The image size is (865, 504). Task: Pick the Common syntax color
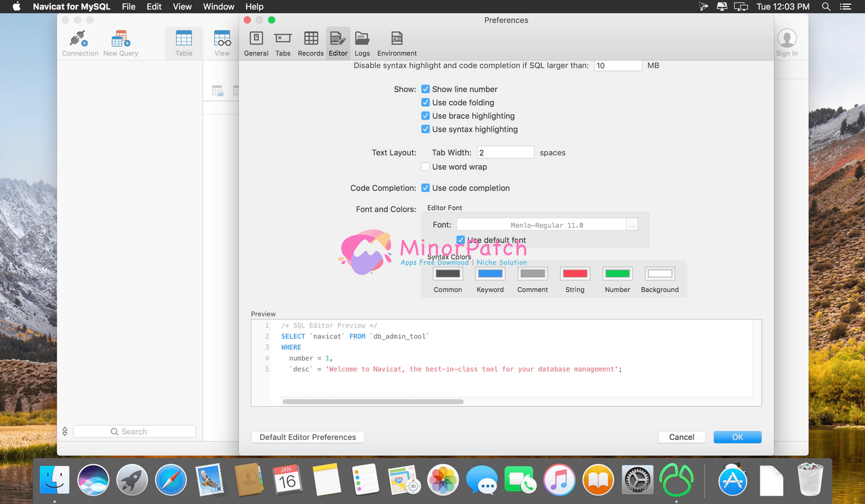click(x=448, y=274)
